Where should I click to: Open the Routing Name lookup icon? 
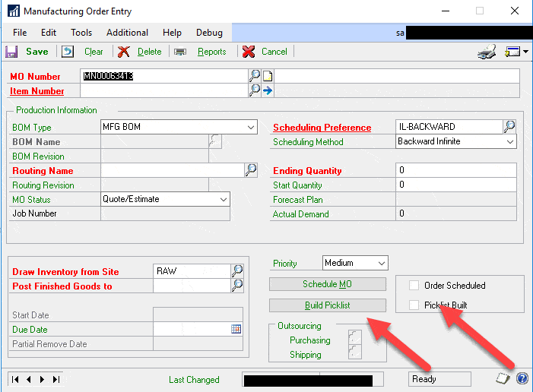coord(251,170)
